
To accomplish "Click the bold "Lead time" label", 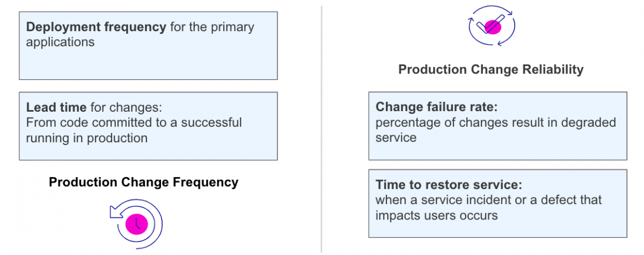I will 56,107.
